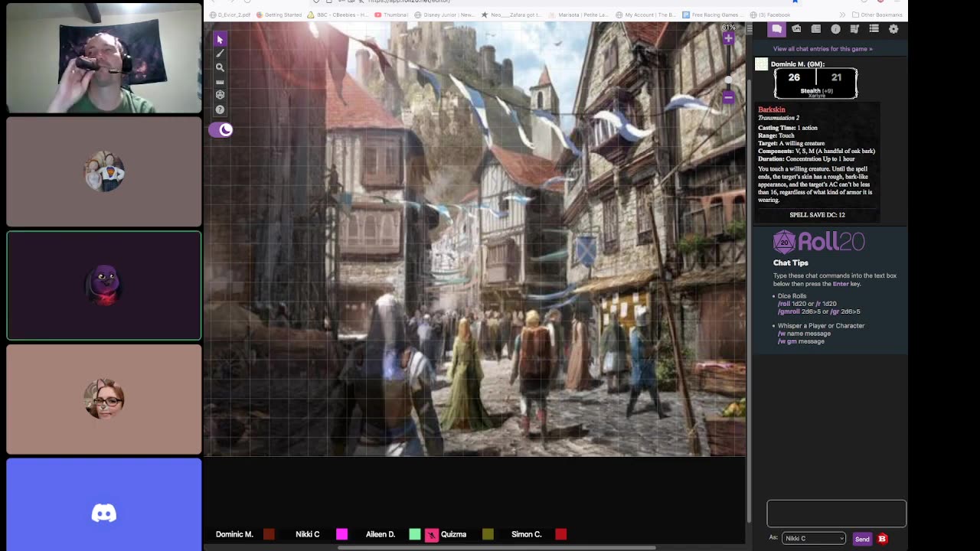Image resolution: width=980 pixels, height=551 pixels.
Task: Select player name Nikki C
Action: (x=308, y=534)
